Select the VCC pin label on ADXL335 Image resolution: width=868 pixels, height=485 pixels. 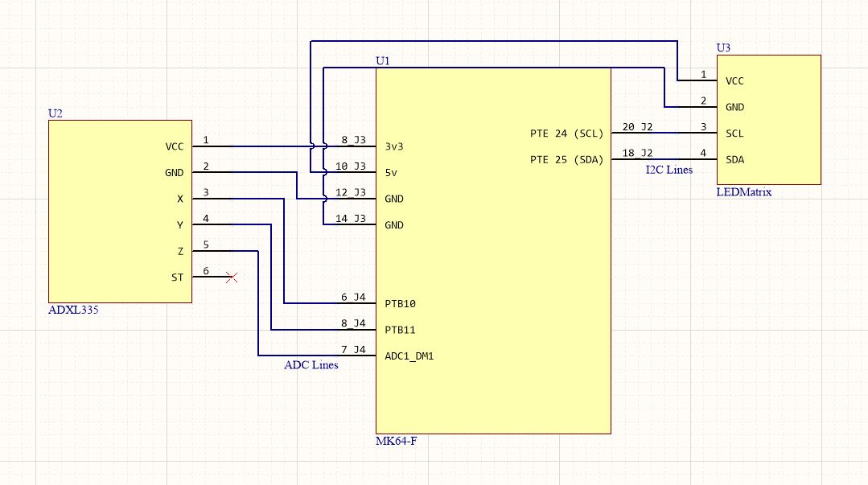click(175, 146)
